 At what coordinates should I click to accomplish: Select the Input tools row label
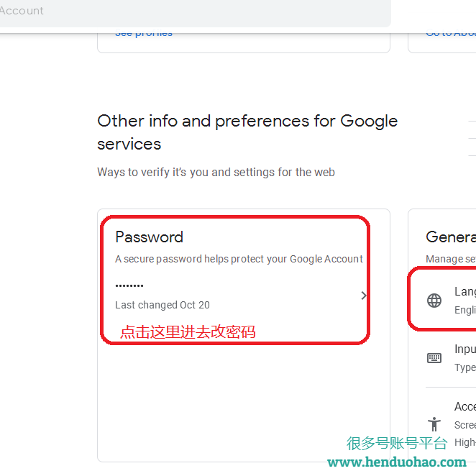tap(465, 349)
